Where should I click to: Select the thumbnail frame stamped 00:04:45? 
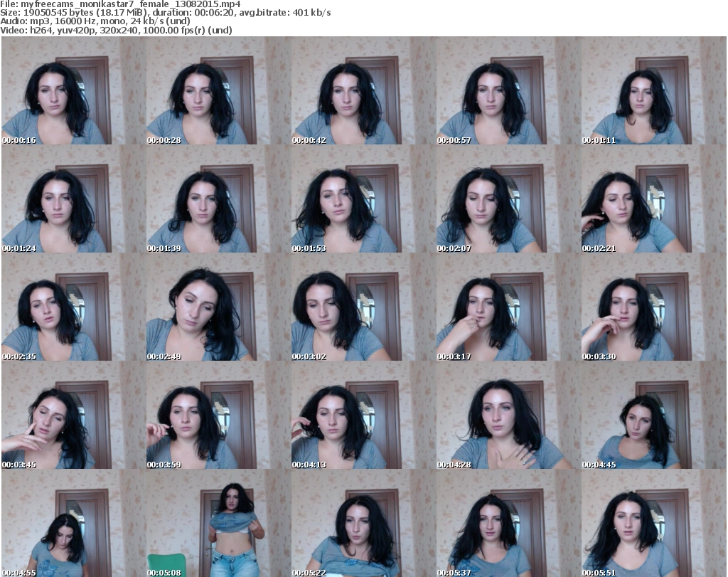point(653,415)
